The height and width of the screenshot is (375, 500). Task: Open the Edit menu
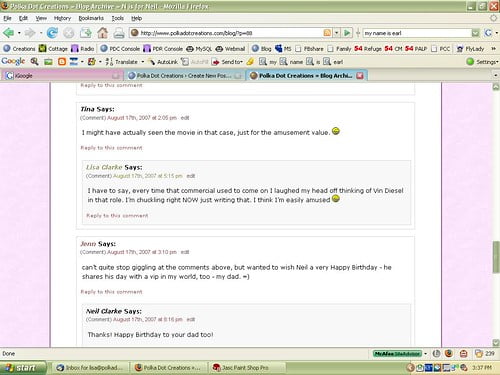click(x=23, y=18)
